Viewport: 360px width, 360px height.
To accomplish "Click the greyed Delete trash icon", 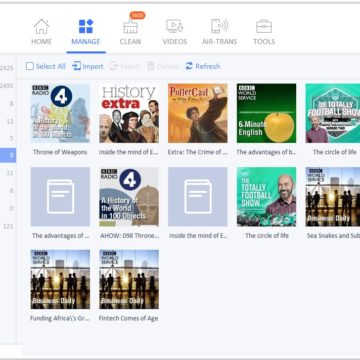I will 151,66.
